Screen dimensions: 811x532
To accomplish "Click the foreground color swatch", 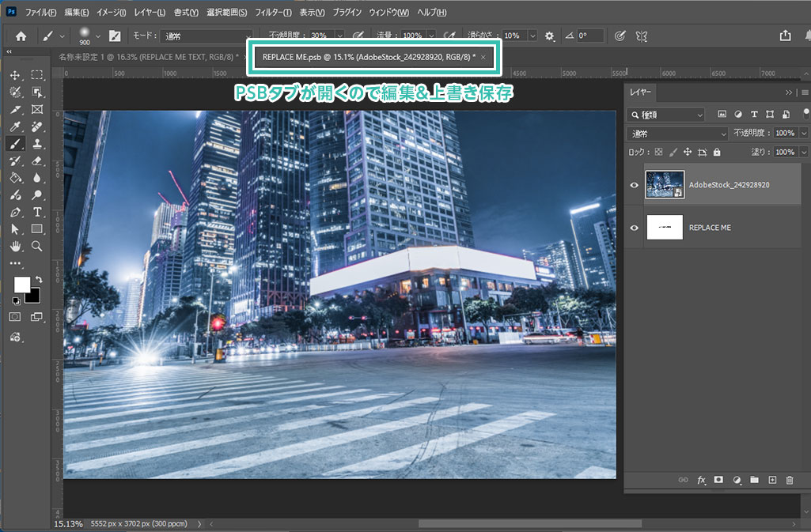I will coord(21,284).
